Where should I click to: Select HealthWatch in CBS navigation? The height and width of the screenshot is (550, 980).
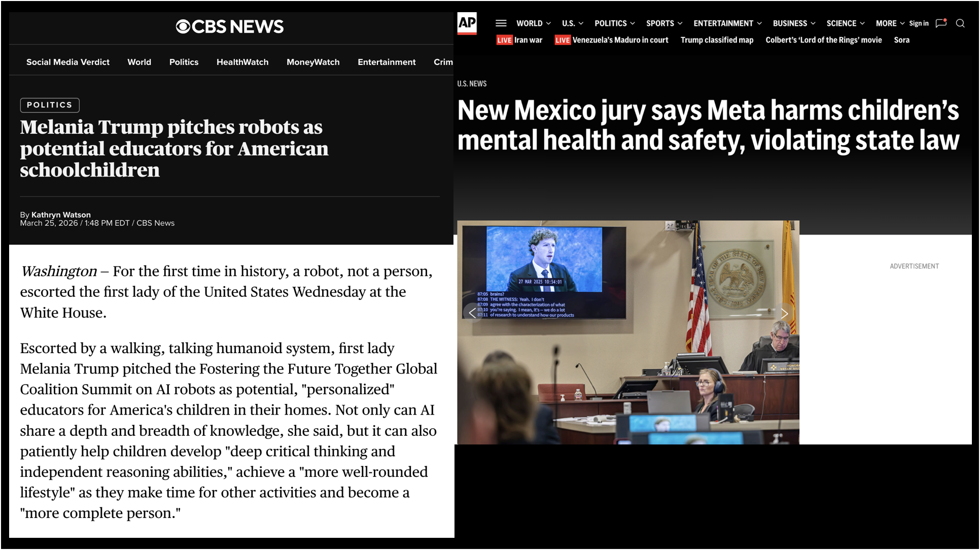(242, 62)
